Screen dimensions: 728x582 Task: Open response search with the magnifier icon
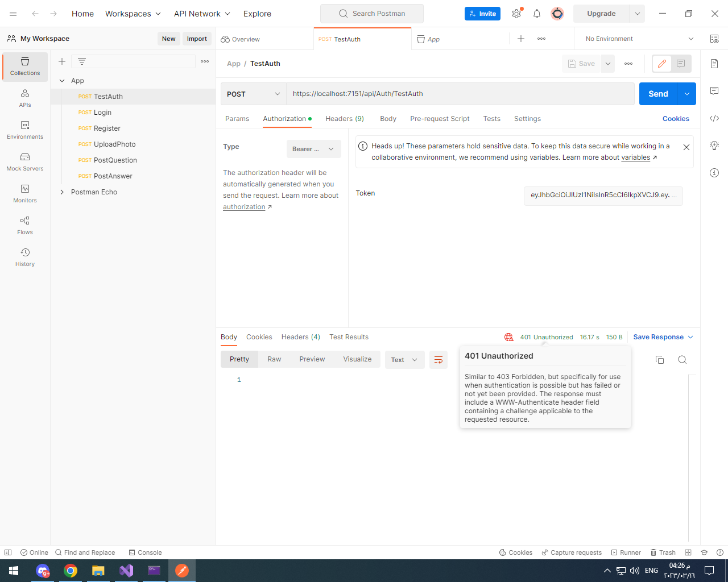[x=682, y=359]
